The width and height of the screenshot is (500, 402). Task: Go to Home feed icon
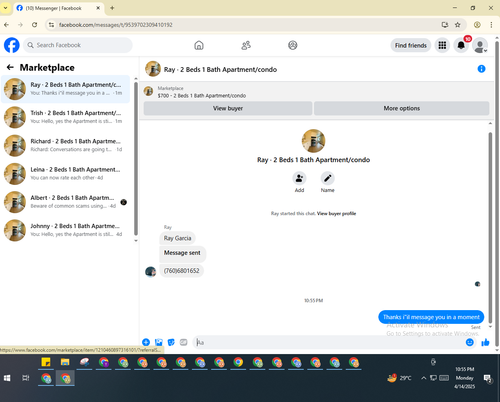199,45
